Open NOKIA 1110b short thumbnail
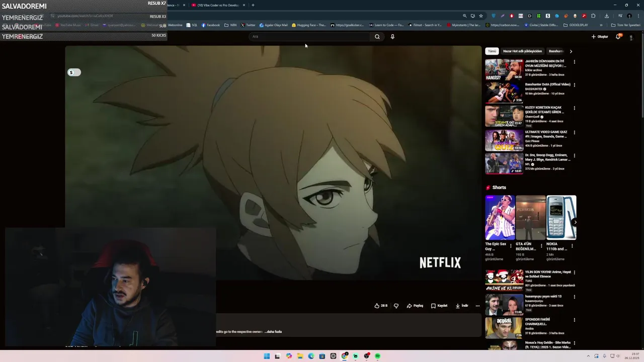Viewport: 644px width, 362px height. [x=561, y=218]
